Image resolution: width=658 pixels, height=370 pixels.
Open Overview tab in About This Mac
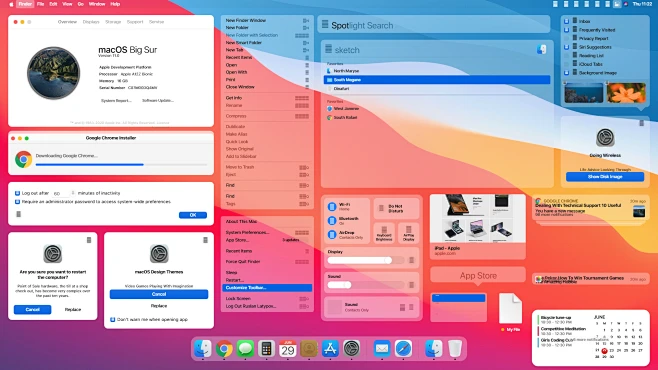coord(67,22)
